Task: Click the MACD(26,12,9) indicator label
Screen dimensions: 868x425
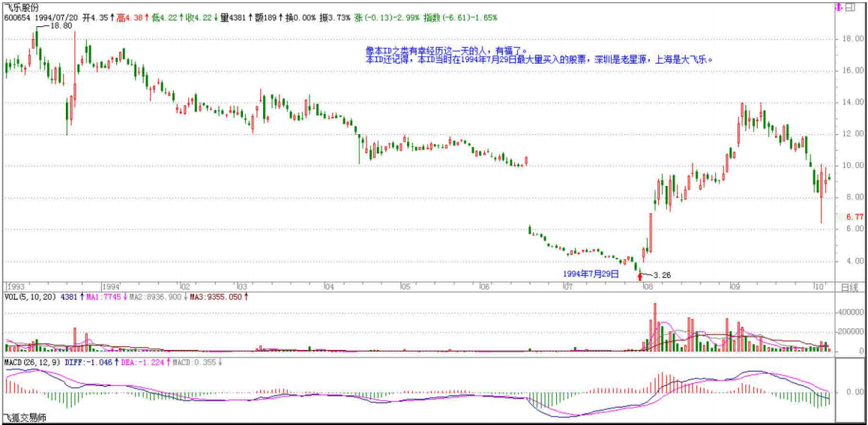Action: pos(34,362)
